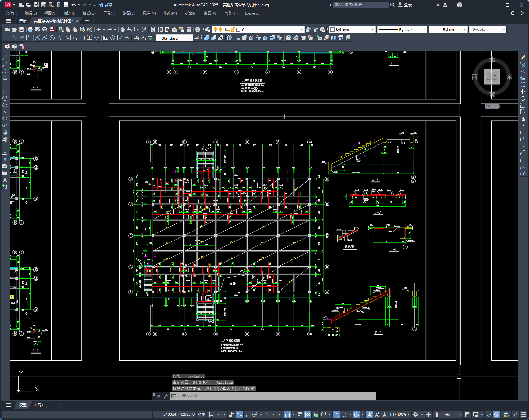Toggle dynamic input in status bar

point(239,414)
